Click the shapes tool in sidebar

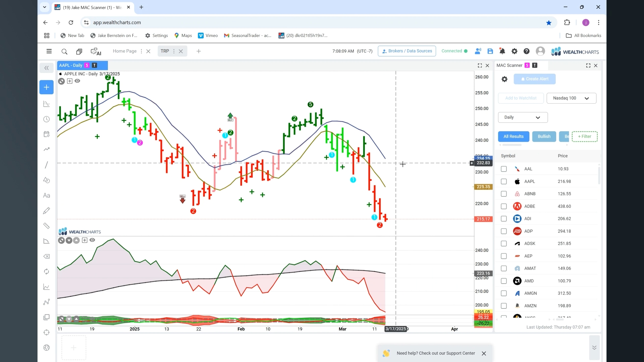(47, 180)
